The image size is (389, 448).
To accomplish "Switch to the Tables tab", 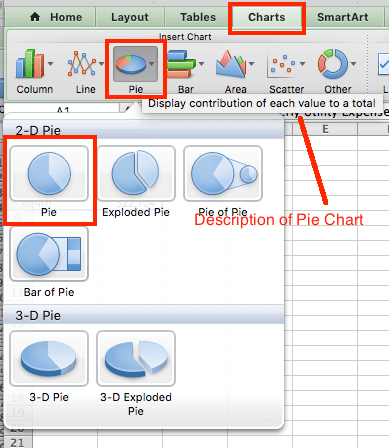I will 198,17.
